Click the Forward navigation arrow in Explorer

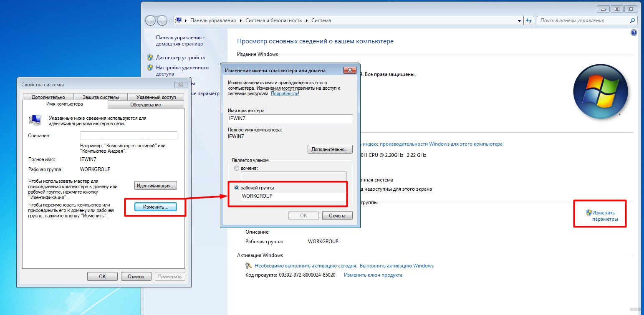point(162,20)
